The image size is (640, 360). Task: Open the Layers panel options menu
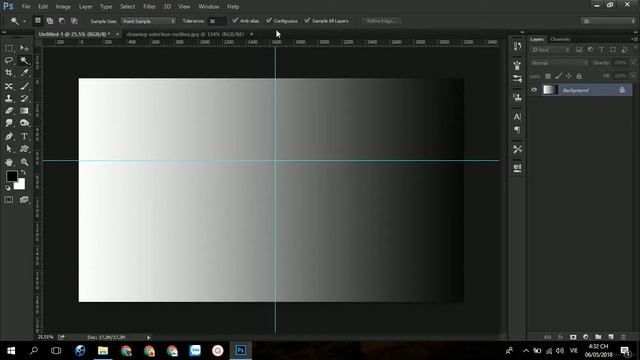[635, 39]
